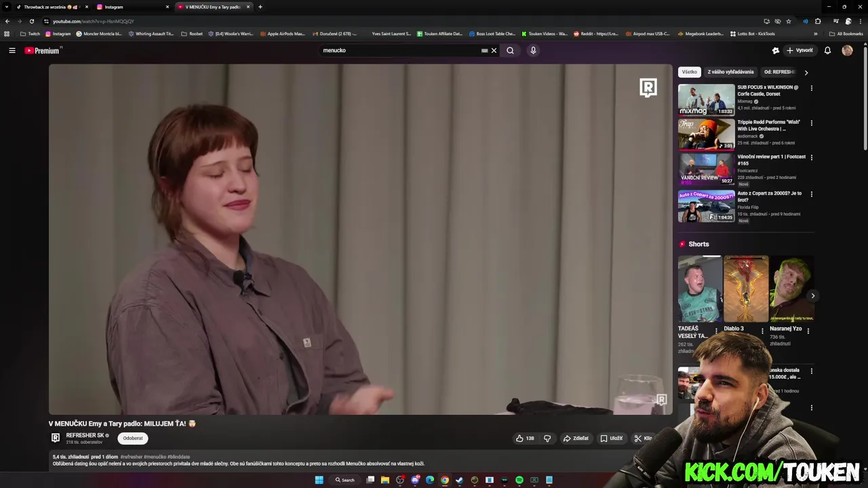
Task: Focus the YouTube search field
Action: (x=400, y=50)
